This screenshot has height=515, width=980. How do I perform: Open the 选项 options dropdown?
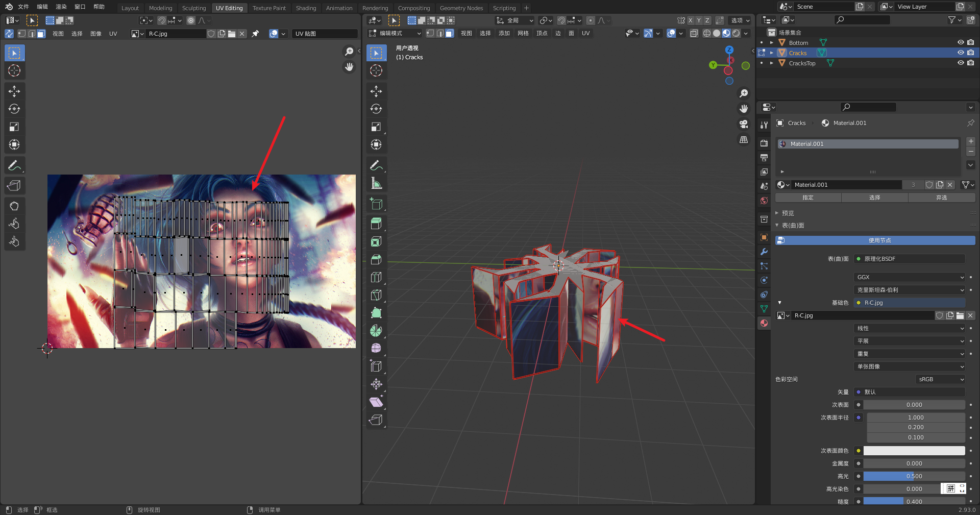[740, 20]
